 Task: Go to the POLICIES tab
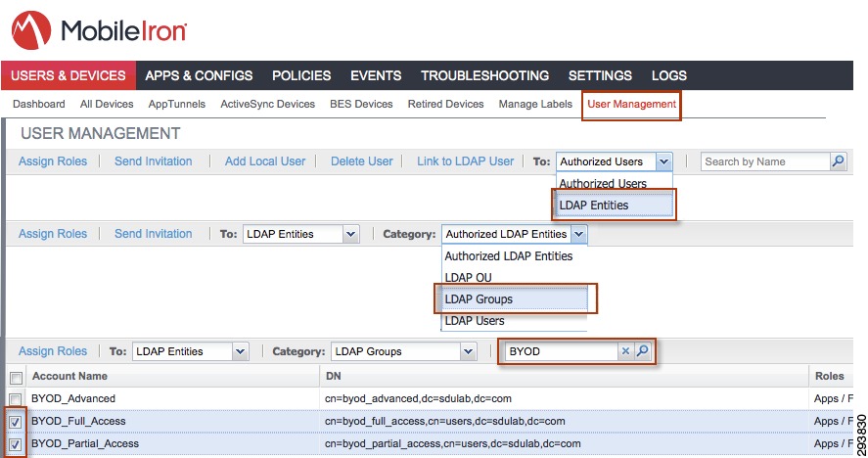(301, 75)
